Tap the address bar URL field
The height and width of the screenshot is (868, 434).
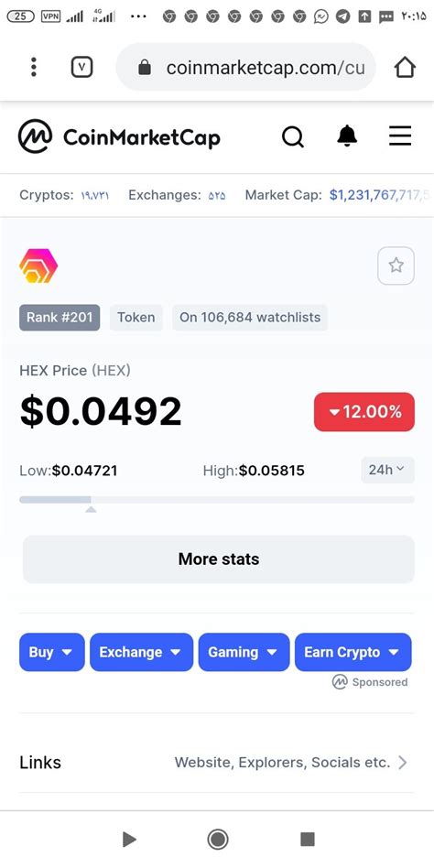click(245, 68)
